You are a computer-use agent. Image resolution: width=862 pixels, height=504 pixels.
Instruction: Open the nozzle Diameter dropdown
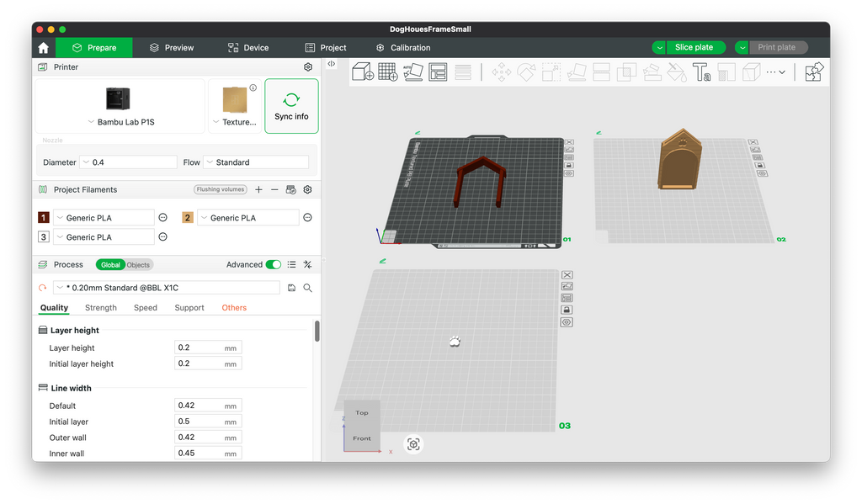(x=129, y=162)
